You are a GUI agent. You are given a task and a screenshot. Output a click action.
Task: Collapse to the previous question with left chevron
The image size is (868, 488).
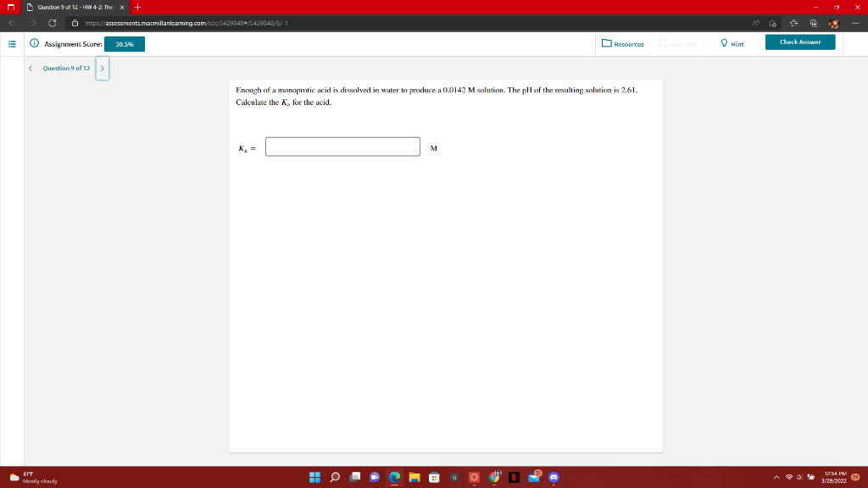(x=30, y=68)
